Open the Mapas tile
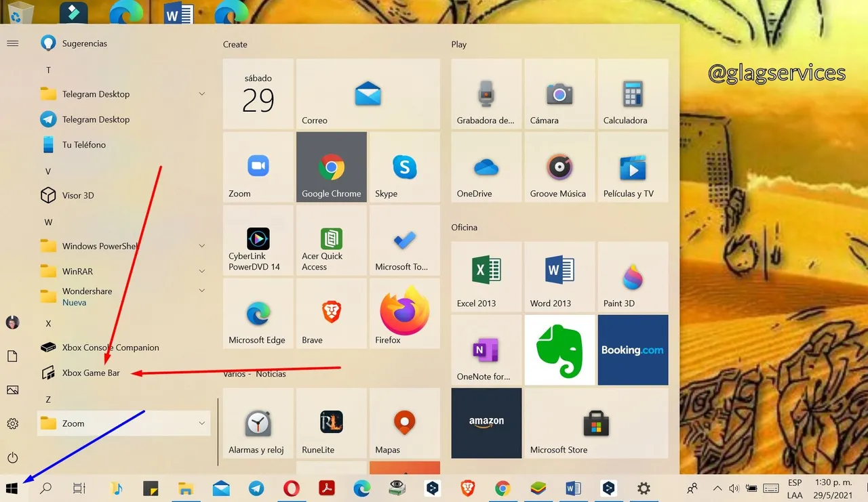Image resolution: width=868 pixels, height=502 pixels. click(x=405, y=423)
